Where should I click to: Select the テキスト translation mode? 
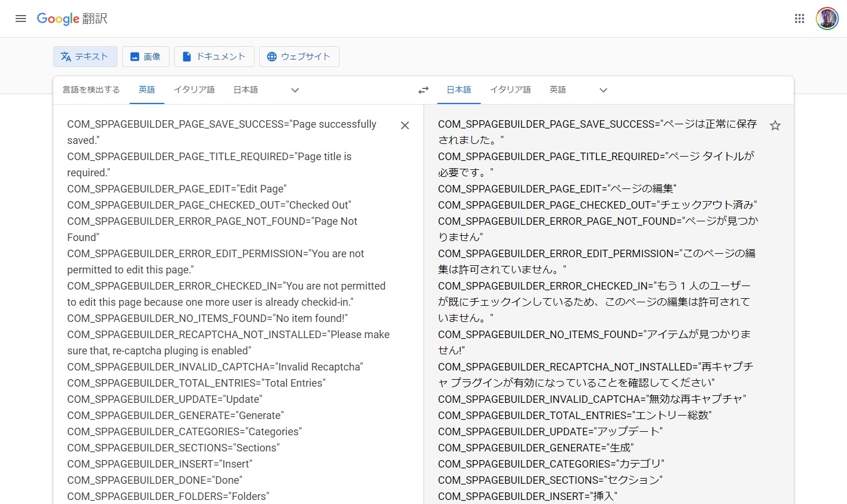(x=85, y=57)
